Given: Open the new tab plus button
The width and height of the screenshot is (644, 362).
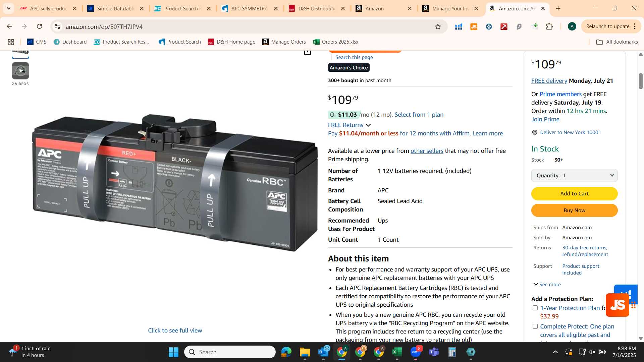Looking at the screenshot, I should 558,8.
